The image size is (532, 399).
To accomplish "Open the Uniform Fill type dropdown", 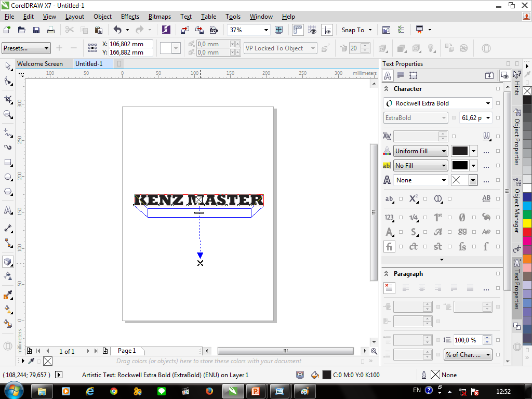I will (x=444, y=151).
